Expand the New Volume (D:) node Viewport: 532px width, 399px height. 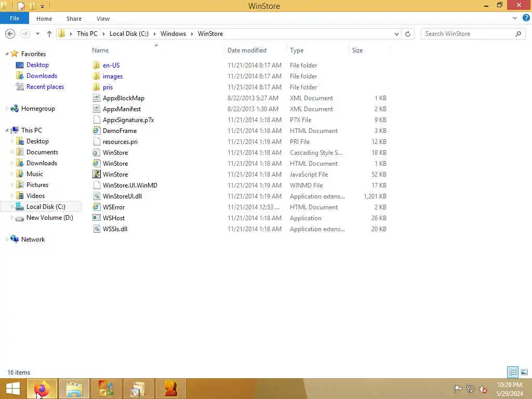(12, 218)
